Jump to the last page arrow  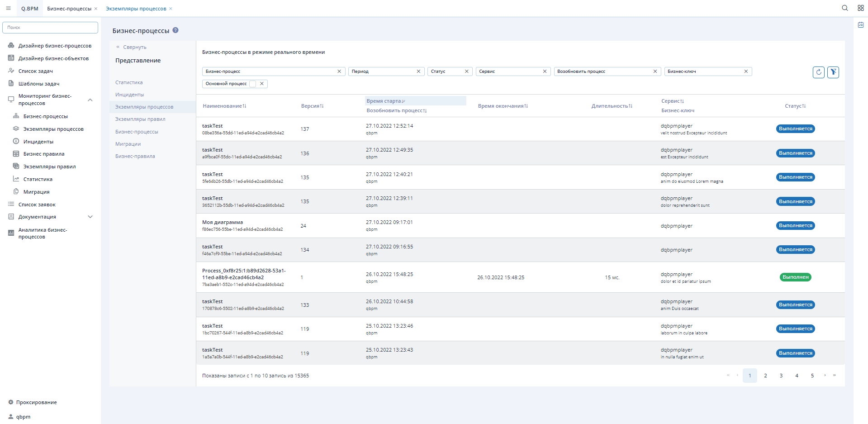(835, 375)
